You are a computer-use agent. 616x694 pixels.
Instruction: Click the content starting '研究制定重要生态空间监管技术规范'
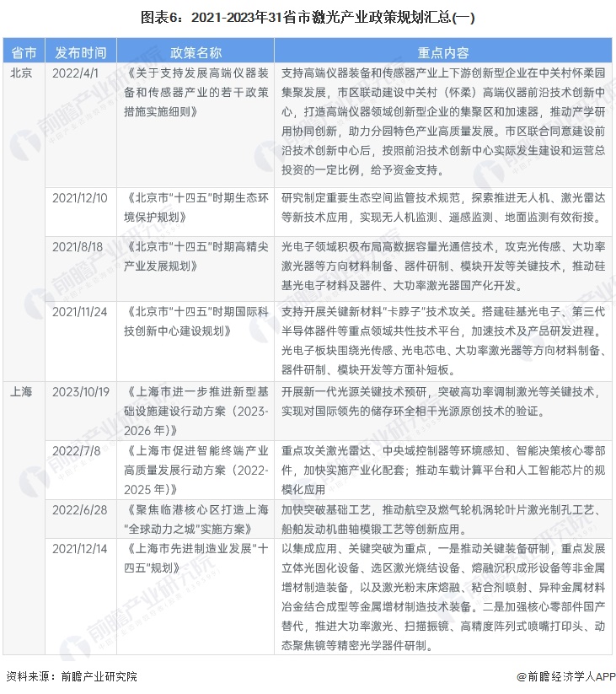click(x=443, y=207)
